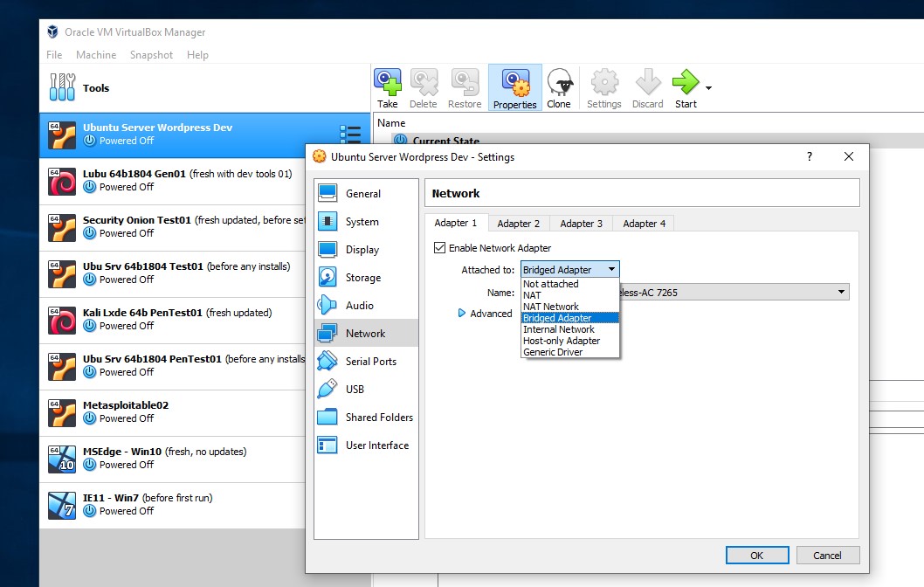Select Lubu 64b1804 Gen01 virtual machine
The width and height of the screenshot is (924, 587).
point(172,181)
